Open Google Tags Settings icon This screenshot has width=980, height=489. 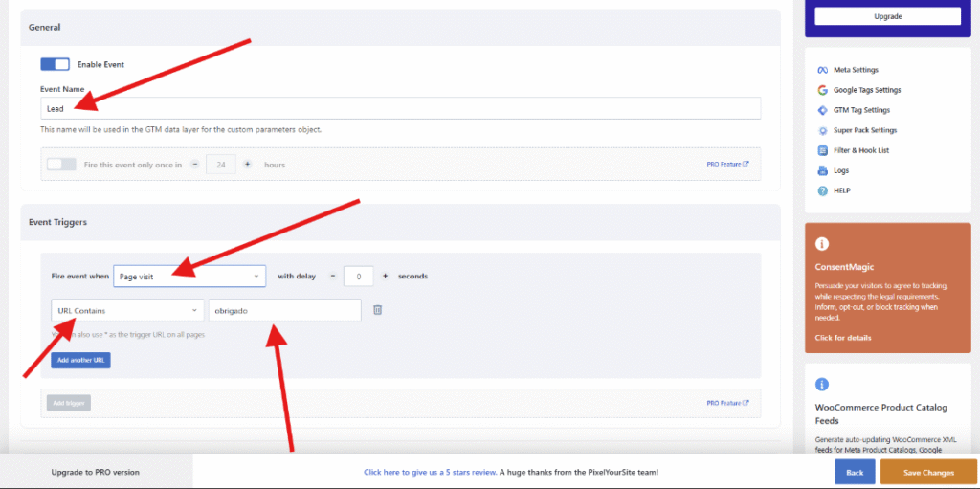(822, 90)
